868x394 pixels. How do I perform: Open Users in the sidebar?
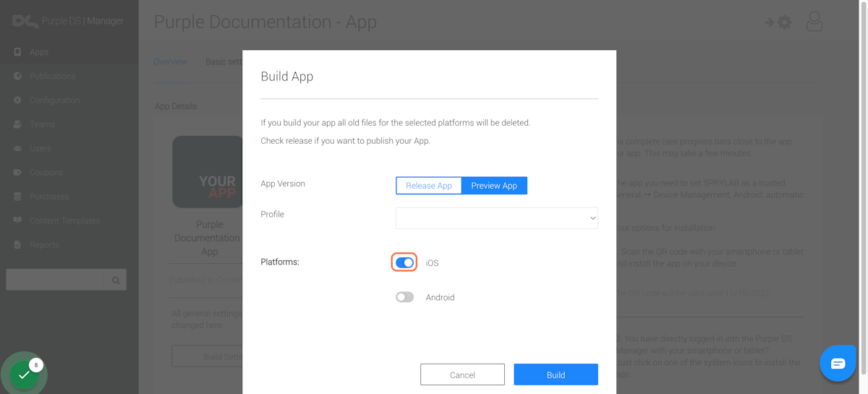41,148
